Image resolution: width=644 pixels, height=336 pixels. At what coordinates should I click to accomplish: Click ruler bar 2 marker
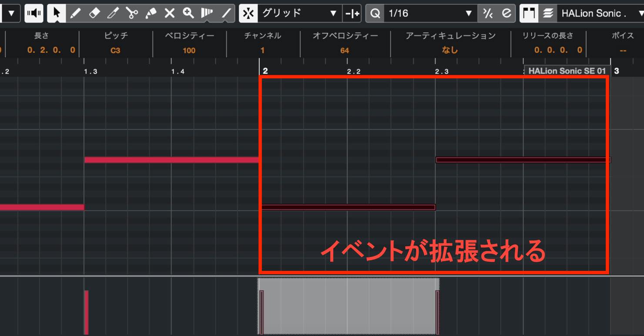[x=265, y=71]
